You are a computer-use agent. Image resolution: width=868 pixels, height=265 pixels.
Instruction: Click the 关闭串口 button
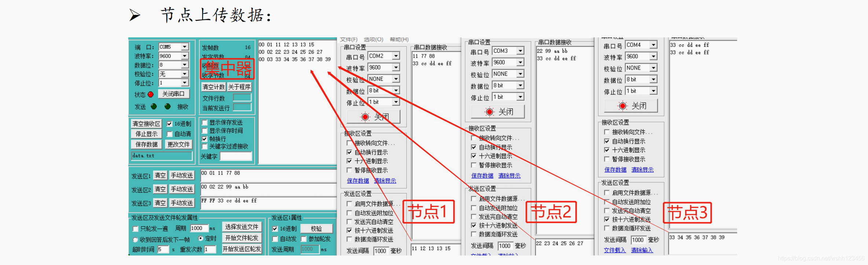point(174,94)
